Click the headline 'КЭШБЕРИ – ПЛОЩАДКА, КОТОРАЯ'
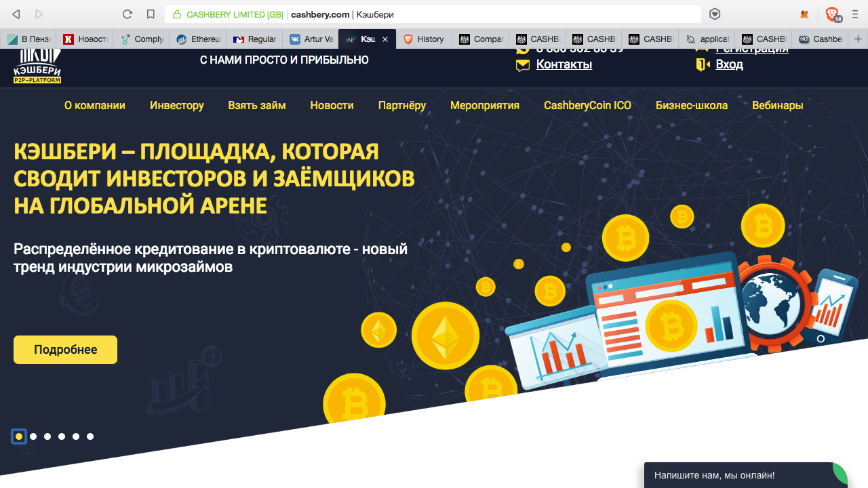 coord(196,151)
